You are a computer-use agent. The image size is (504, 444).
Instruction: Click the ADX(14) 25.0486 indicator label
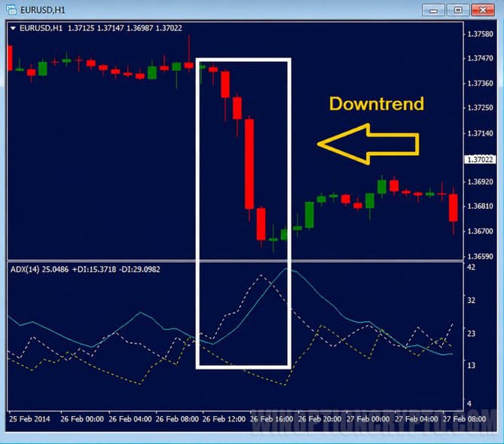click(x=39, y=269)
